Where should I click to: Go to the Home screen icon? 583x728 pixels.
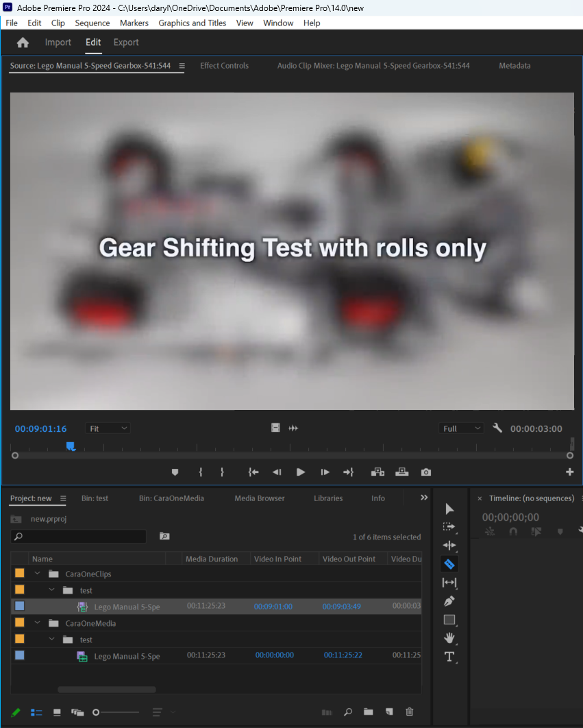[x=23, y=43]
